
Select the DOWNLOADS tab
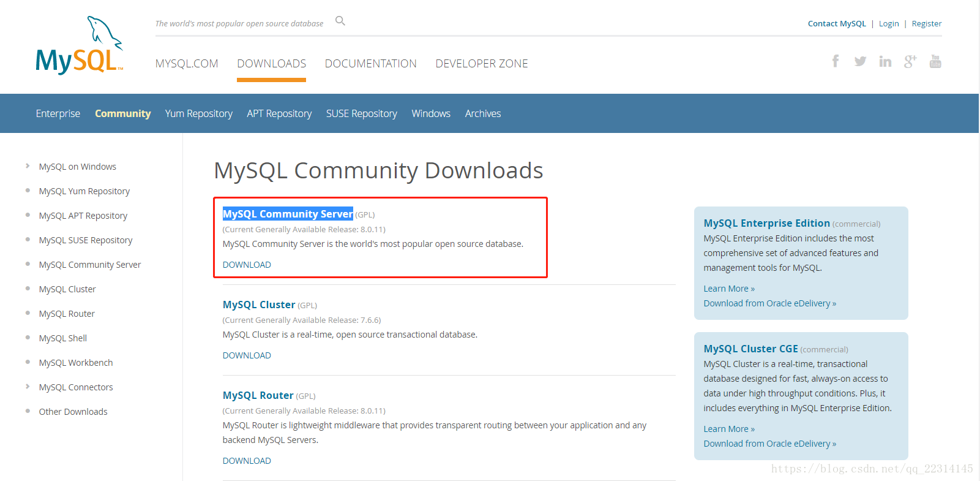(272, 64)
